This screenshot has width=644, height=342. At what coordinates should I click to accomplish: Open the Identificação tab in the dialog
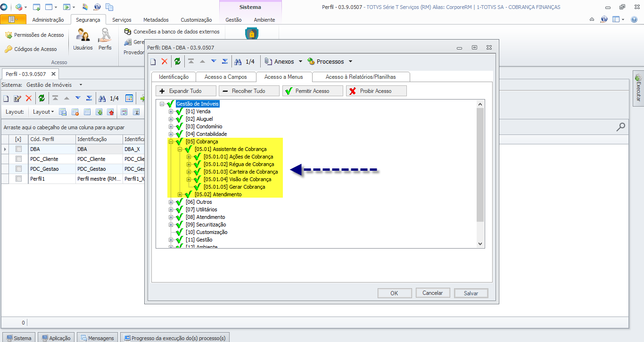tap(173, 77)
